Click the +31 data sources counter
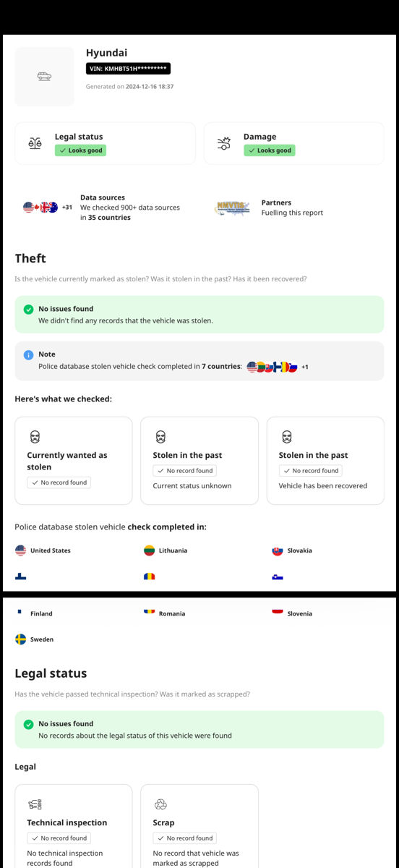 pos(67,208)
